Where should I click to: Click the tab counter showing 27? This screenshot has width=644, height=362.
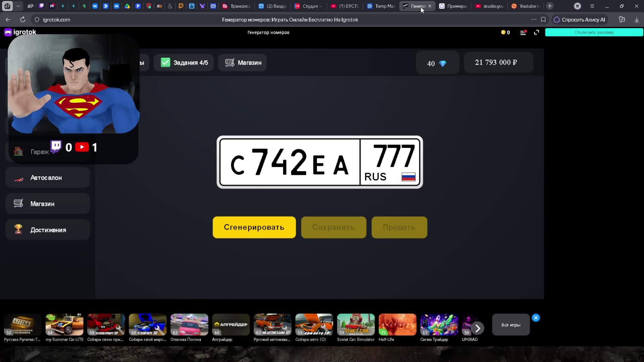pyautogui.click(x=7, y=6)
